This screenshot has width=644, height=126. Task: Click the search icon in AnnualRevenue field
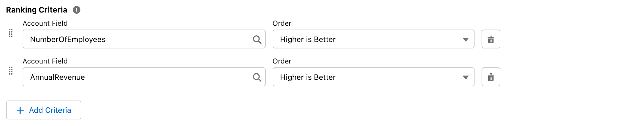coord(257,77)
